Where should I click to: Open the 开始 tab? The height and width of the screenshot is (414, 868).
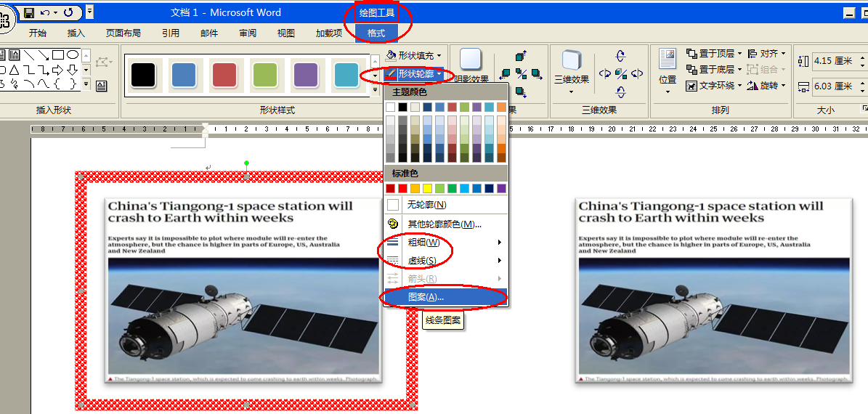tap(38, 33)
